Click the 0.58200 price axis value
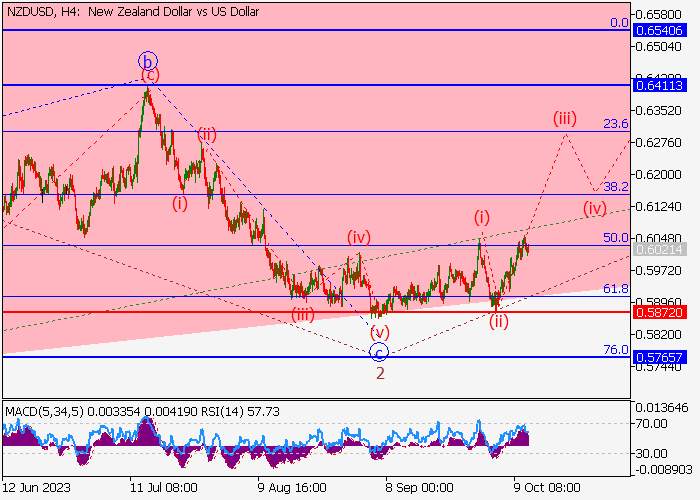Screen dimensions: 700x500 (658, 334)
